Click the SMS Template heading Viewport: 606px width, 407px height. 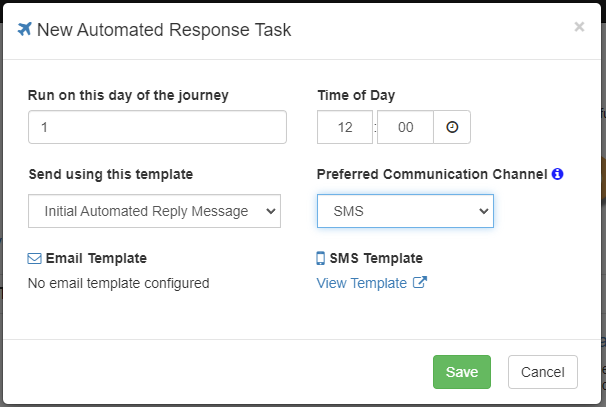point(376,258)
